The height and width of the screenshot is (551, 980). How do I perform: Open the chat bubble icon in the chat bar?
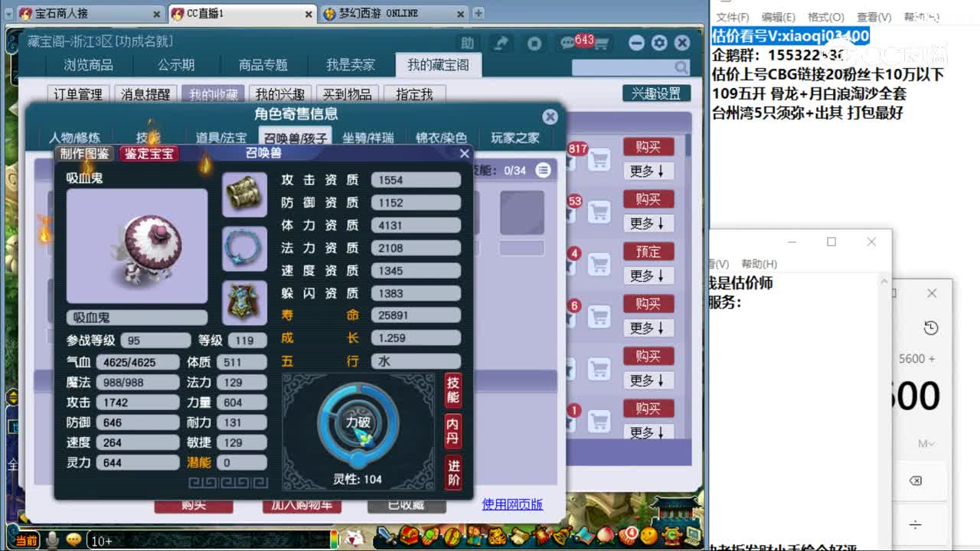click(73, 540)
